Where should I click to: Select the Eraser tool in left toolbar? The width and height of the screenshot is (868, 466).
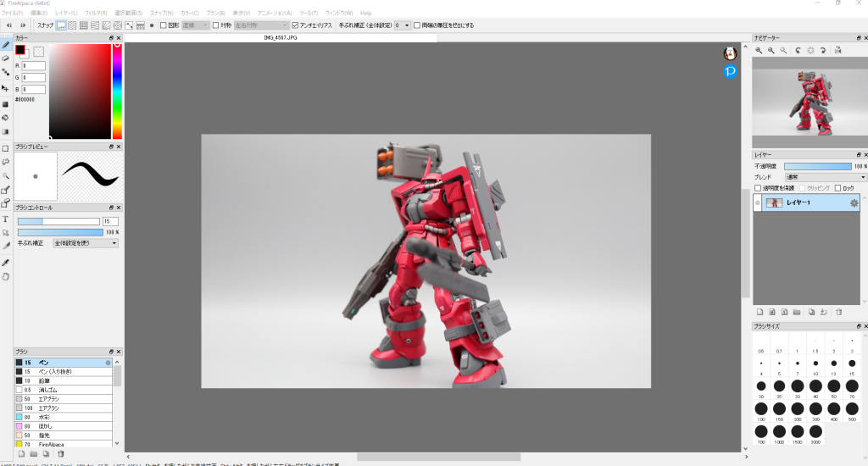[x=6, y=58]
